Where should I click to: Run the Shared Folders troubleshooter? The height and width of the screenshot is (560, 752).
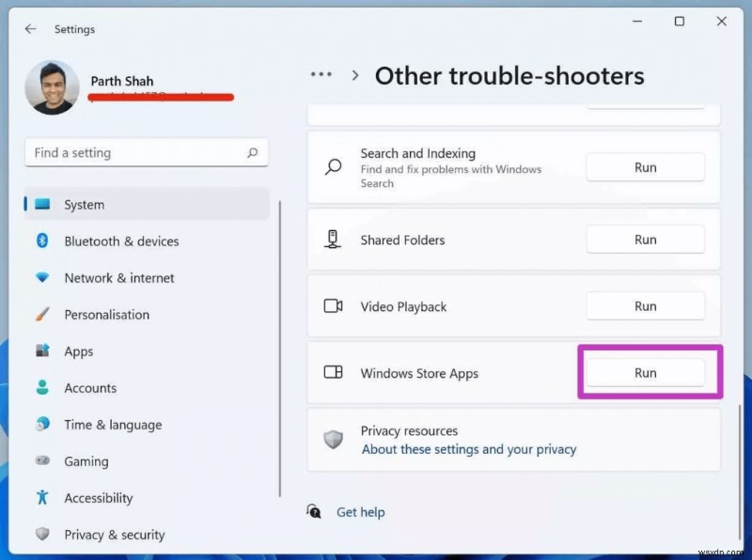[646, 239]
